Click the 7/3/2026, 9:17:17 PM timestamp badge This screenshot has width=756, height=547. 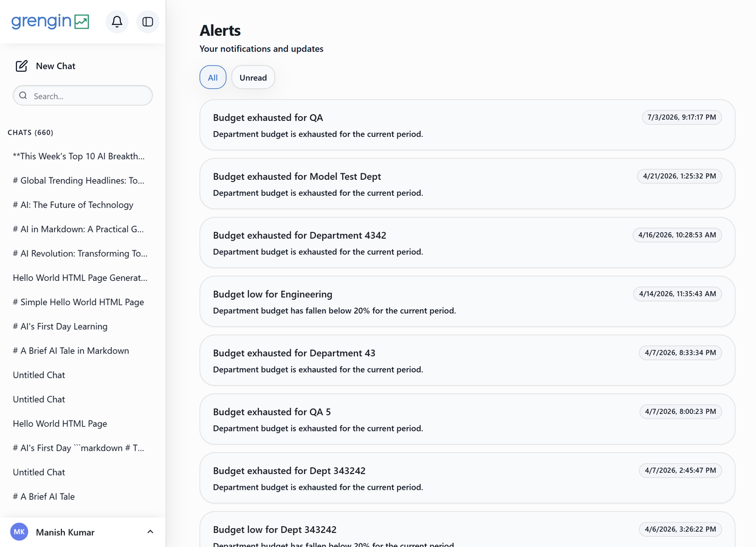(682, 117)
